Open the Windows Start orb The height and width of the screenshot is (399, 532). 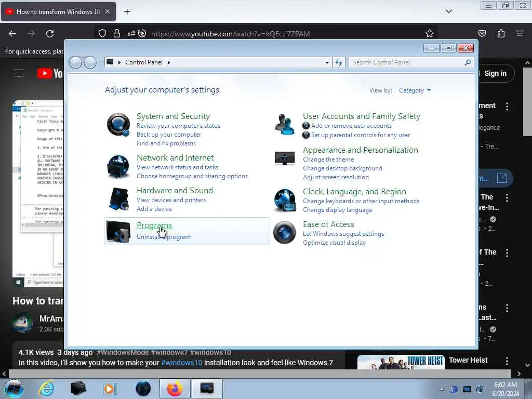(14, 389)
